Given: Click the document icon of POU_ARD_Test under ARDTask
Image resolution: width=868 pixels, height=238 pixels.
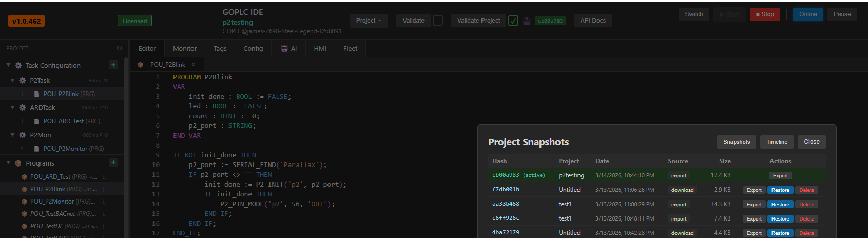Looking at the screenshot, I should [36, 121].
